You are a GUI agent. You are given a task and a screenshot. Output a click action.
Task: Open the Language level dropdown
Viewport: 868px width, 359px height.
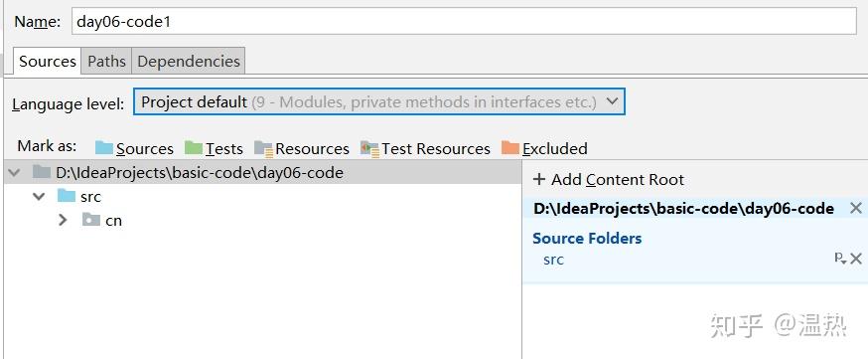click(x=379, y=102)
